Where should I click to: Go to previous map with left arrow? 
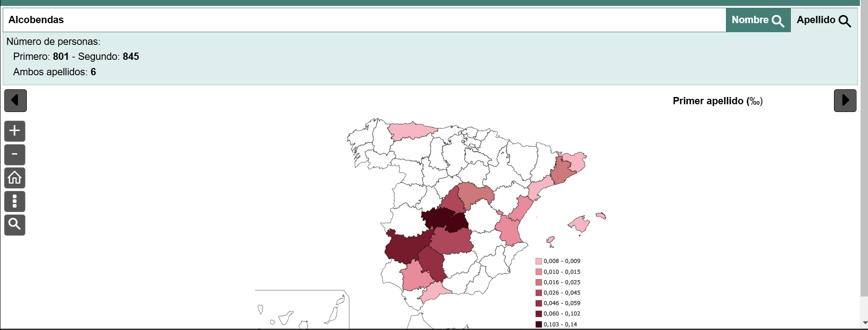point(15,100)
